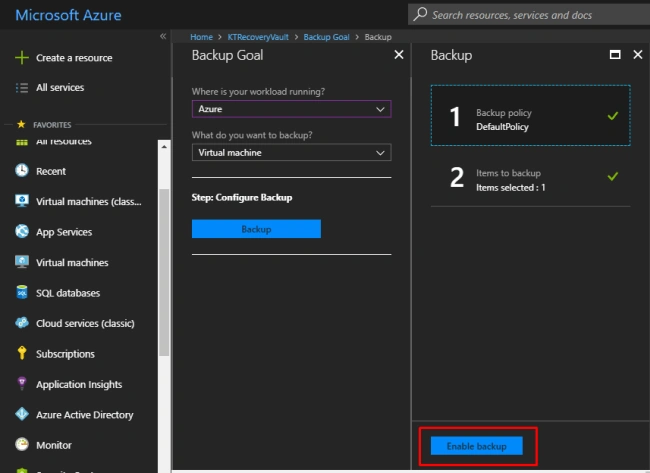Screen dimensions: 650x473
Task: Click the App Services globe icon
Action: 22,231
